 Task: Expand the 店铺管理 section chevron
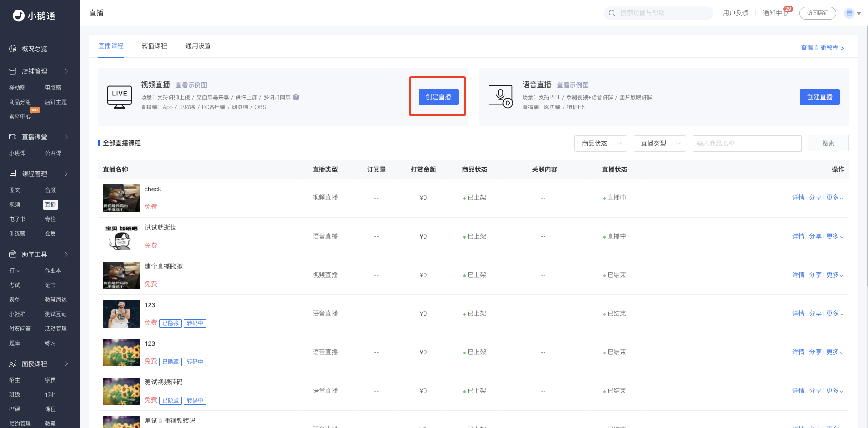pyautogui.click(x=66, y=71)
